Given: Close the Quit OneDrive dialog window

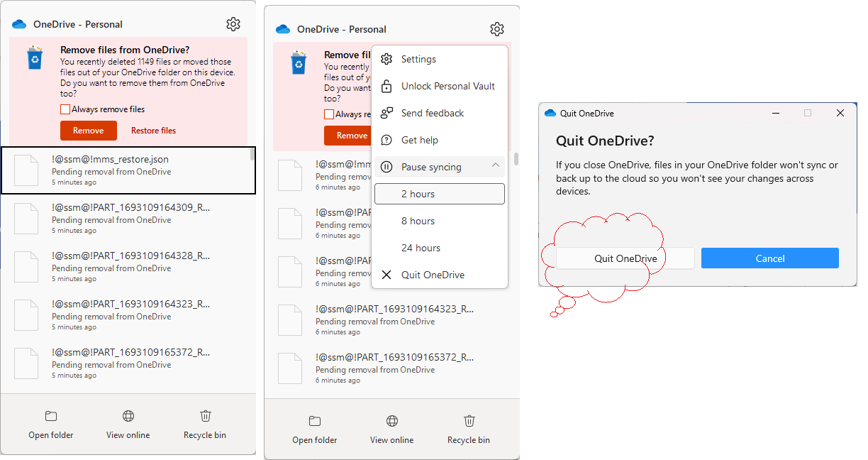Looking at the screenshot, I should pos(840,113).
